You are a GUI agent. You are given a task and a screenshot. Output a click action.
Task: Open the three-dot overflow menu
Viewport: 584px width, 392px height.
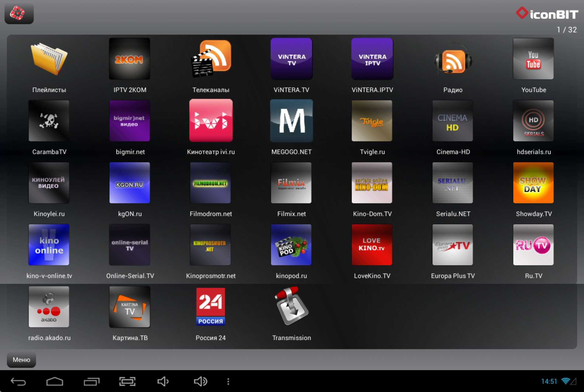(228, 381)
